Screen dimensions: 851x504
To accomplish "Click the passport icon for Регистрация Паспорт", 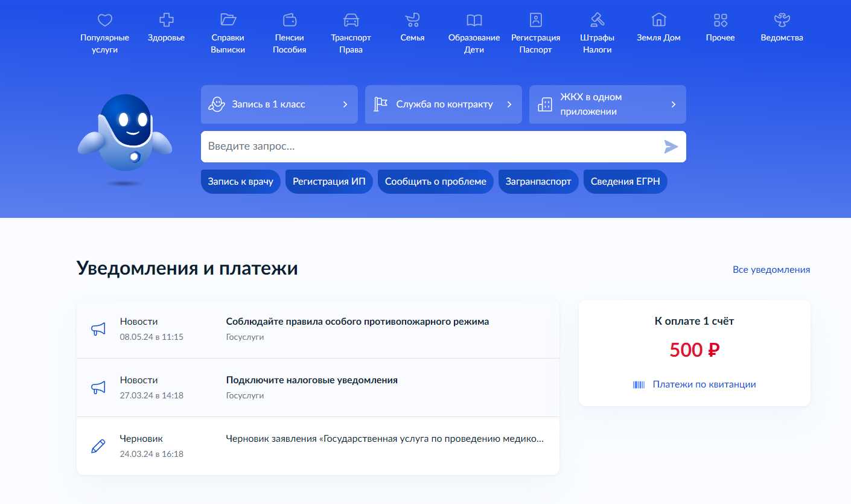I will coord(536,20).
